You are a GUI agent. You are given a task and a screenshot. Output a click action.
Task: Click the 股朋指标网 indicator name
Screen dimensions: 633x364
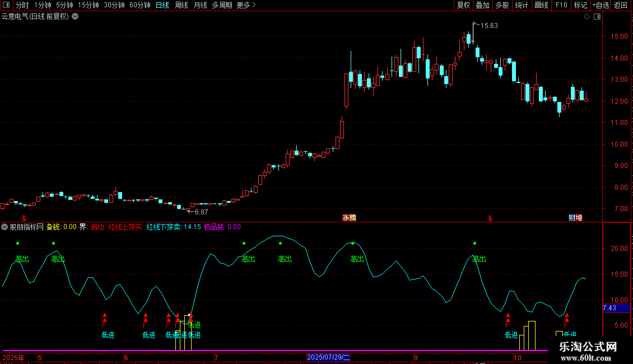[x=27, y=227]
